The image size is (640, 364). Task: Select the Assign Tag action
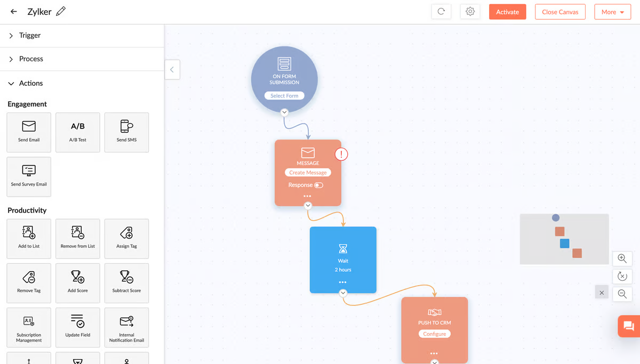(x=126, y=238)
